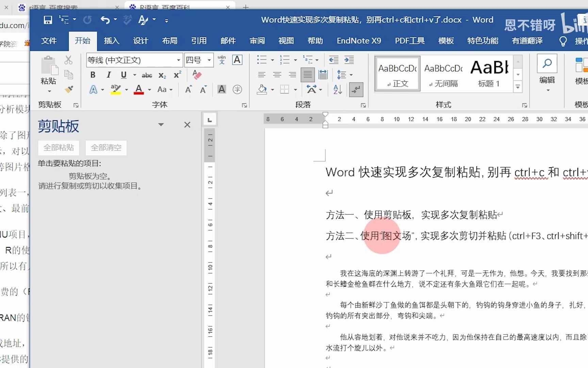Click the enclose characters (字) icon

237,89
